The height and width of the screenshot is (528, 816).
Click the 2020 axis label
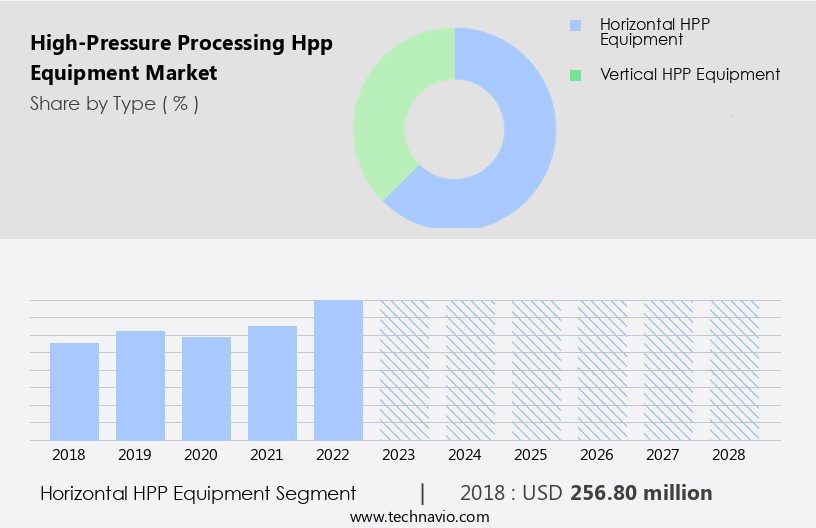click(201, 455)
